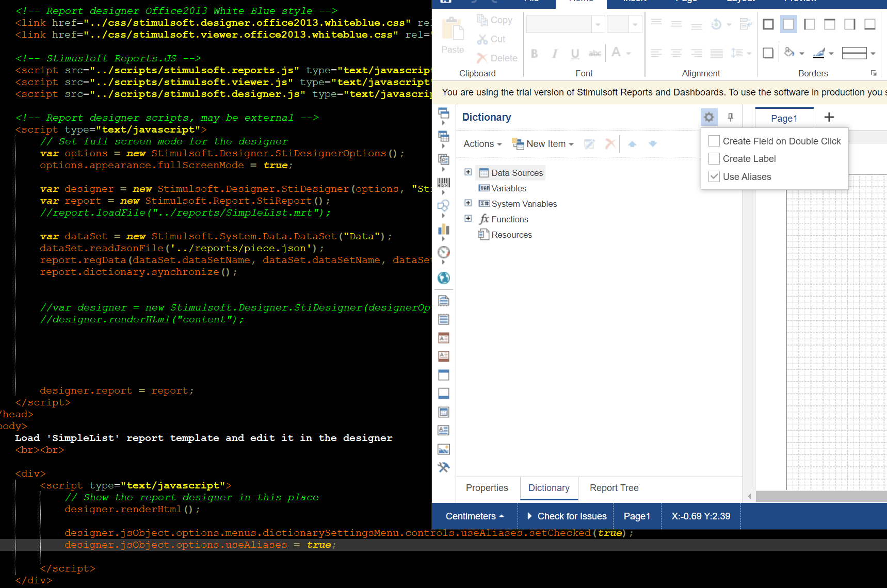This screenshot has height=588, width=887.
Task: Select Variables item in dictionary tree
Action: (x=503, y=188)
